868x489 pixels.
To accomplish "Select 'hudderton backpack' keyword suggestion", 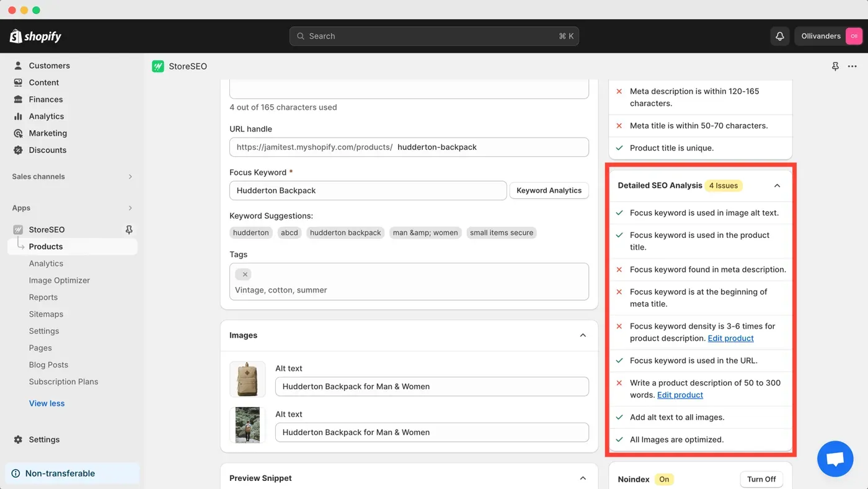I will point(345,233).
